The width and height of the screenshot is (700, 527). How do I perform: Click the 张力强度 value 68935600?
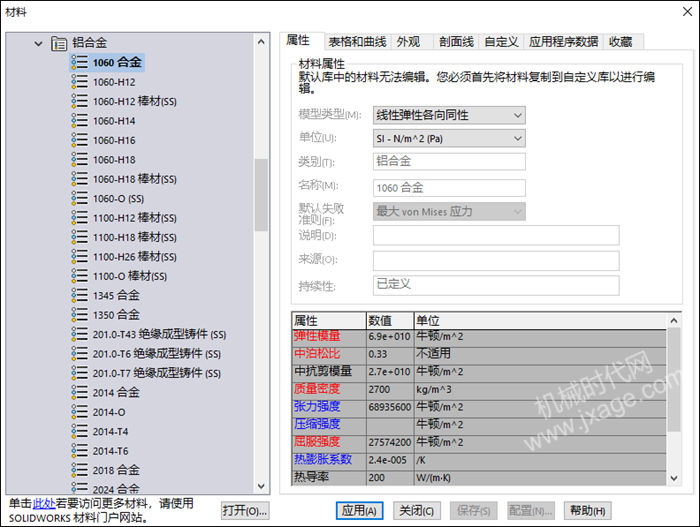point(390,407)
